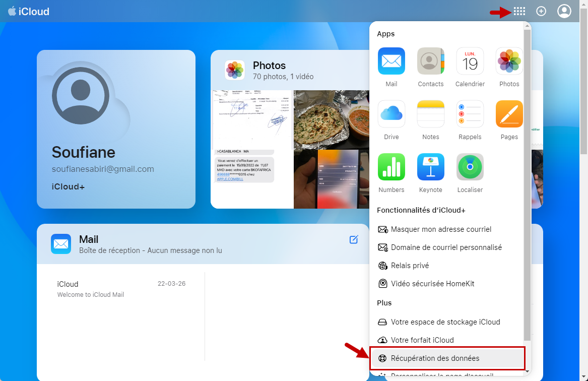Screen dimensions: 588x381
Task: Open the Keynote app icon
Action: pos(430,167)
